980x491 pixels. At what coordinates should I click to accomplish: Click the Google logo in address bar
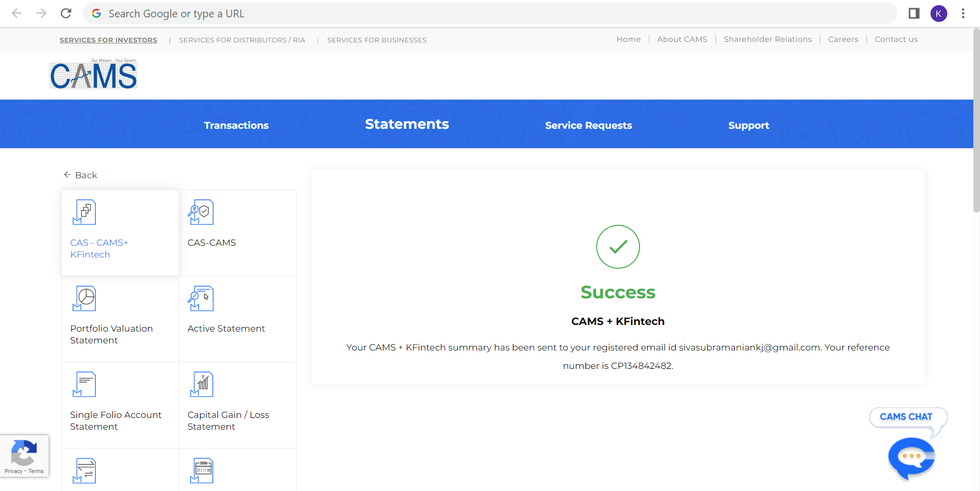pyautogui.click(x=96, y=14)
